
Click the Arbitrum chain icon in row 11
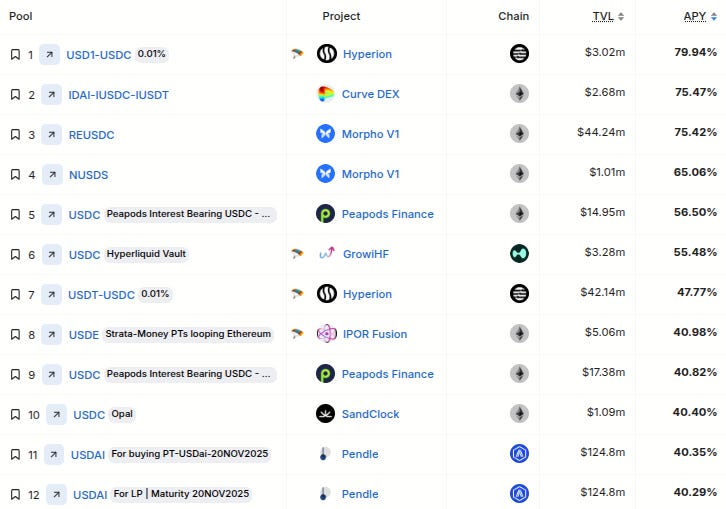(519, 453)
